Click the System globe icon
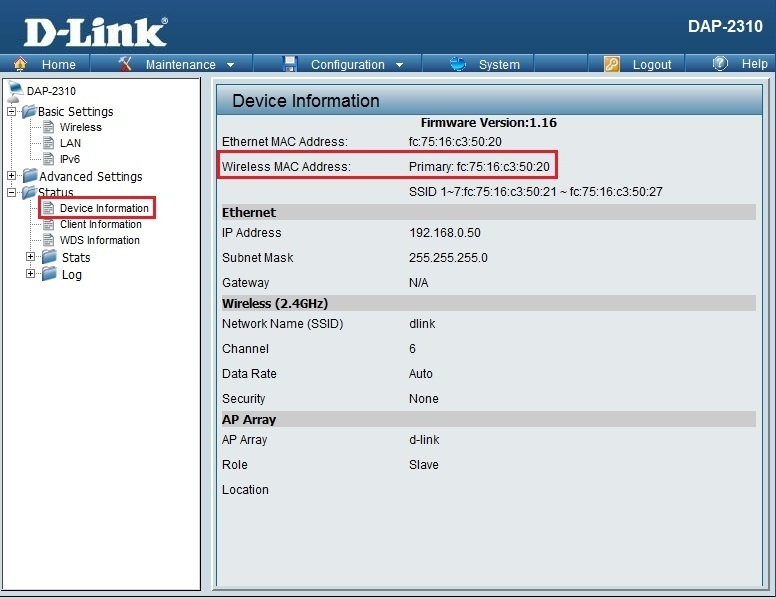776x599 pixels. [x=459, y=64]
